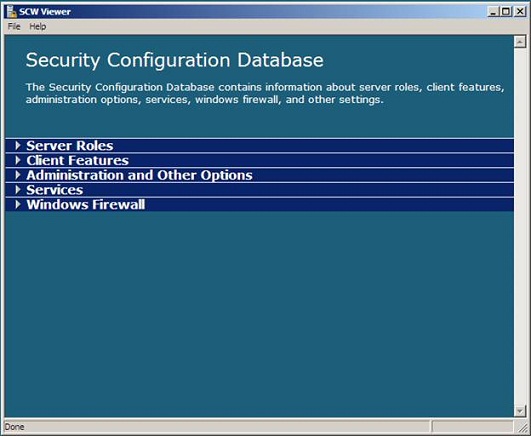Expand the Services section arrow
The width and height of the screenshot is (531, 436).
pyautogui.click(x=18, y=190)
